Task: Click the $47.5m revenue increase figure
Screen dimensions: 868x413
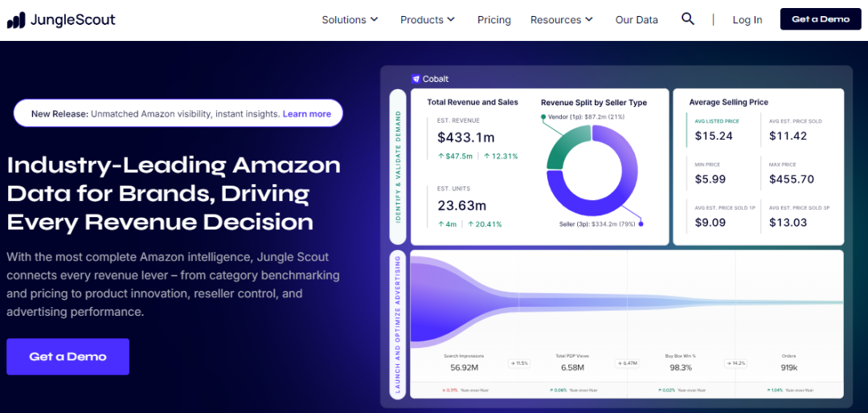Action: [x=455, y=156]
